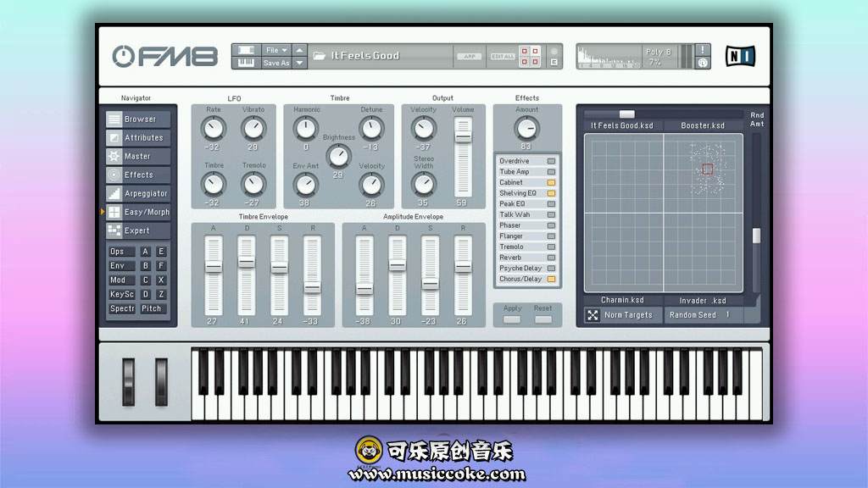
Task: Click the clock icon below the exclamation mark
Action: click(x=703, y=63)
